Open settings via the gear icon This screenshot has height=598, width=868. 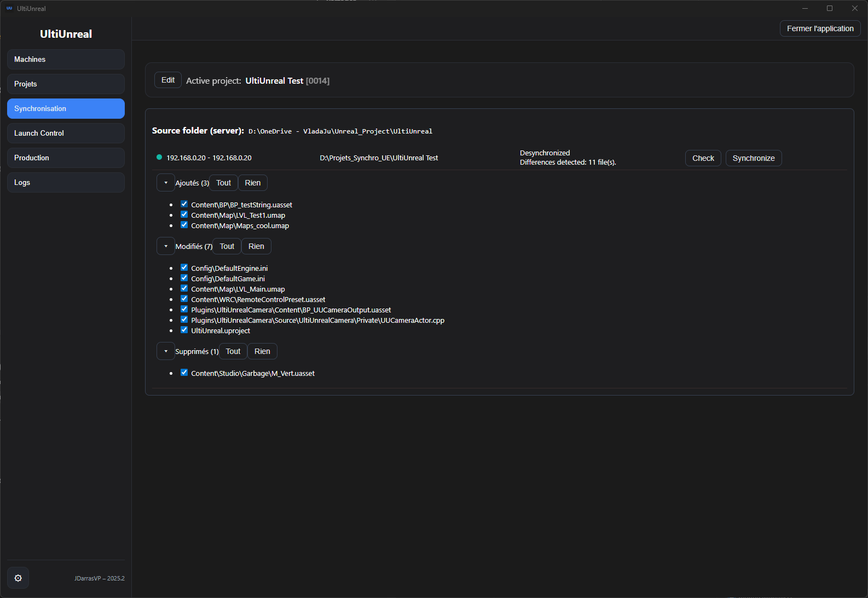coord(18,578)
